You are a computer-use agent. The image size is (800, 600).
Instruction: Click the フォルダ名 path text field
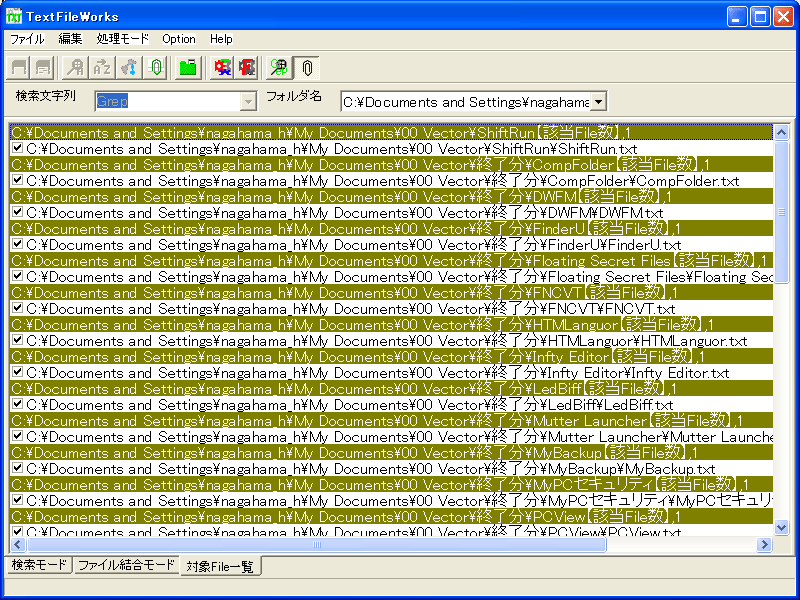pos(466,102)
